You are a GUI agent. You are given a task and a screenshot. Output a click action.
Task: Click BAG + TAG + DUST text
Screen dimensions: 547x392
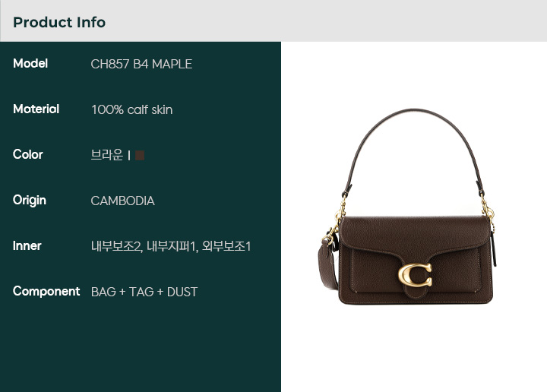click(x=144, y=292)
